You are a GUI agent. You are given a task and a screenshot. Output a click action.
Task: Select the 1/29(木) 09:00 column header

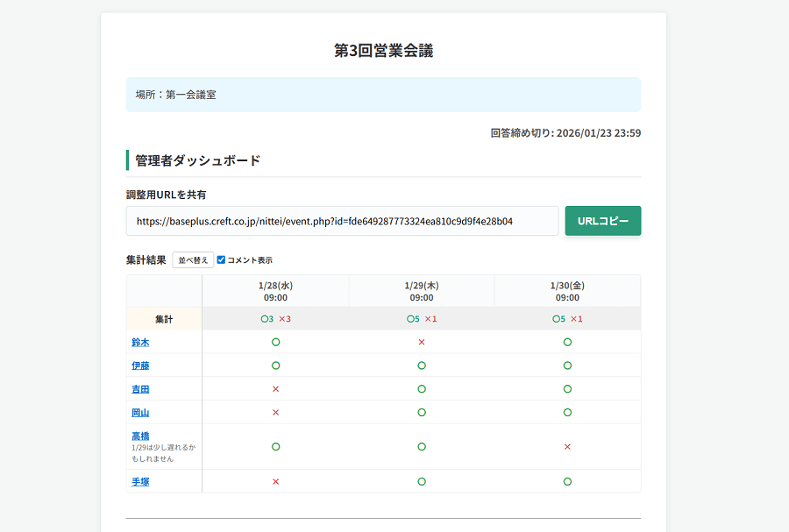[x=422, y=291]
